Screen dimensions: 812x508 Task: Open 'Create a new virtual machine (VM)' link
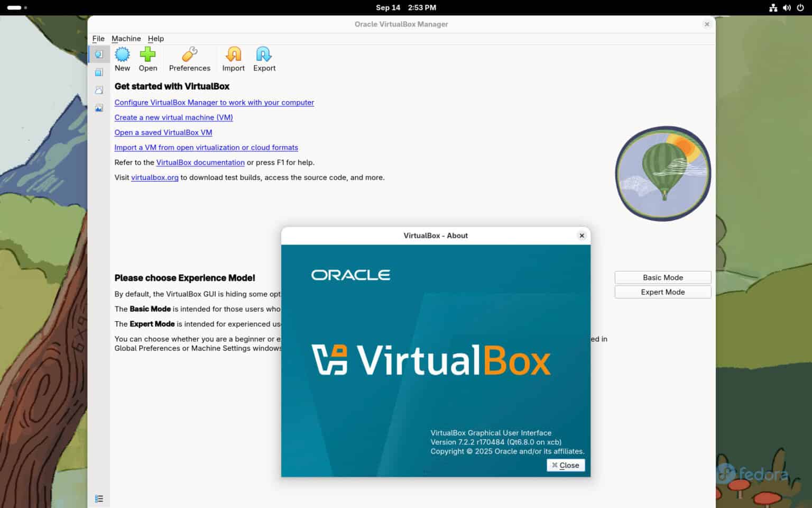click(173, 117)
